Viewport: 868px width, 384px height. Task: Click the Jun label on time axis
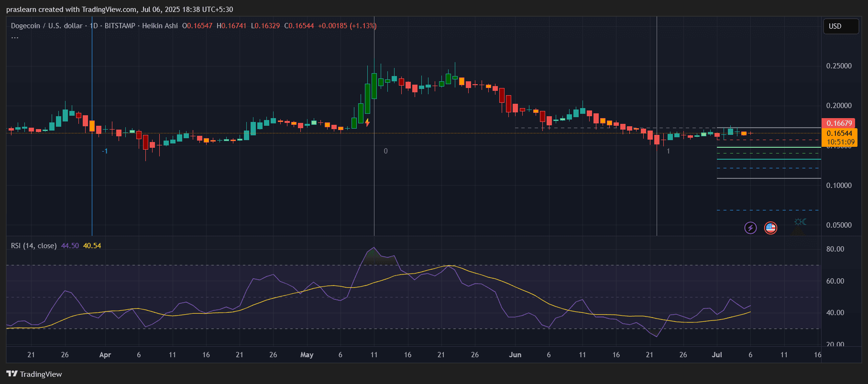tap(515, 355)
